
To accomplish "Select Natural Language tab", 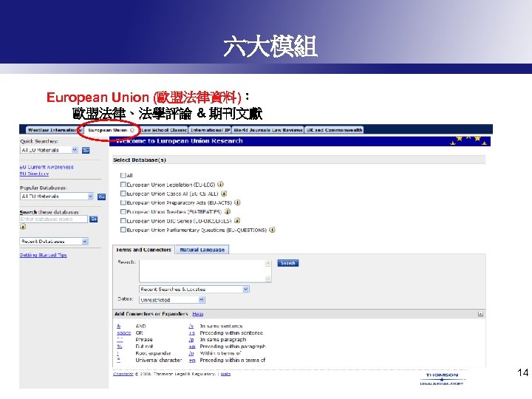I will click(202, 250).
